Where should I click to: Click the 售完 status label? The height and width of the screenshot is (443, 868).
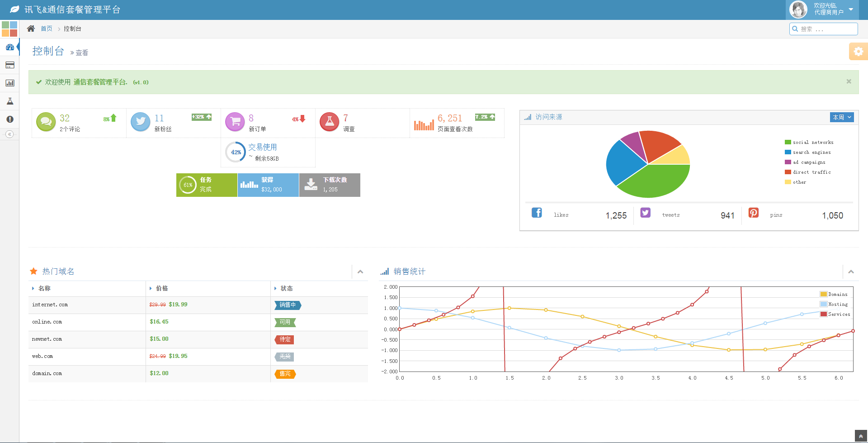click(x=285, y=374)
